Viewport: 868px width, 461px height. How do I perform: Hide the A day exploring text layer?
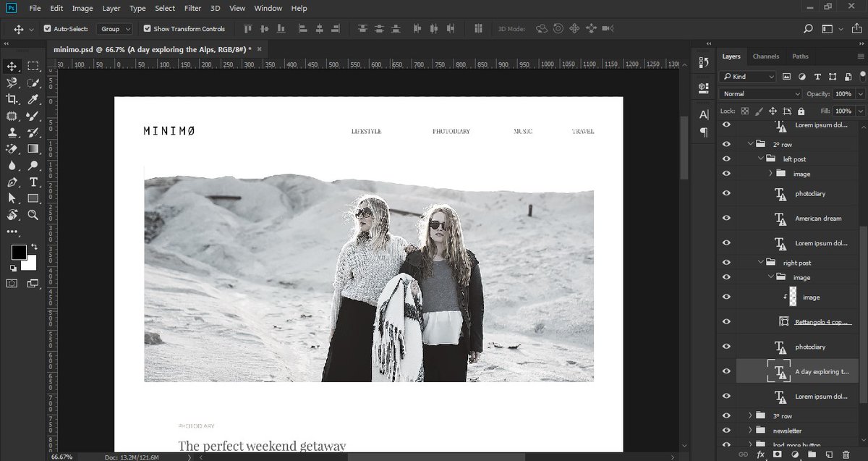[726, 371]
